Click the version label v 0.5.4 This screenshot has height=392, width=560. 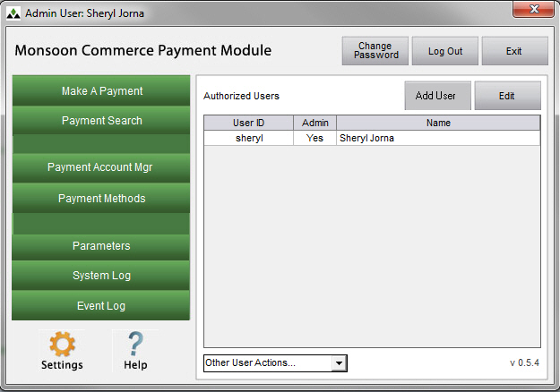[524, 362]
